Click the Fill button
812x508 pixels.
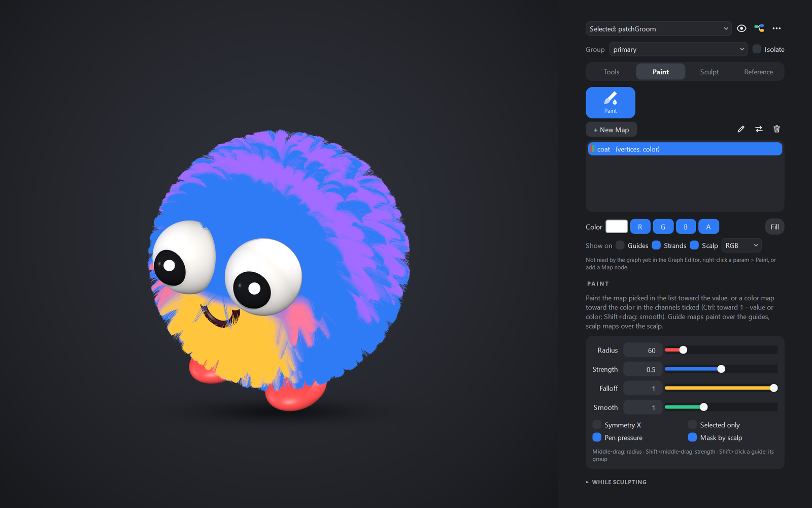click(x=774, y=227)
